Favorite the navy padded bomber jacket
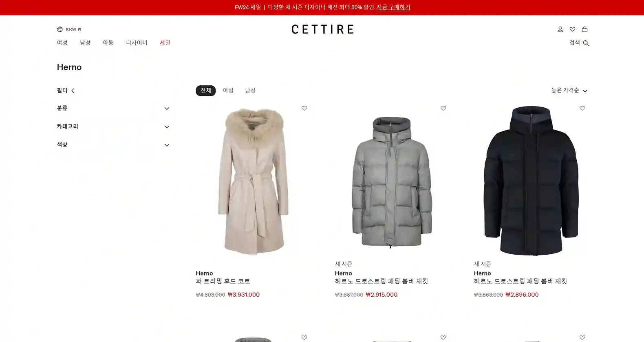The height and width of the screenshot is (342, 644). coord(582,108)
